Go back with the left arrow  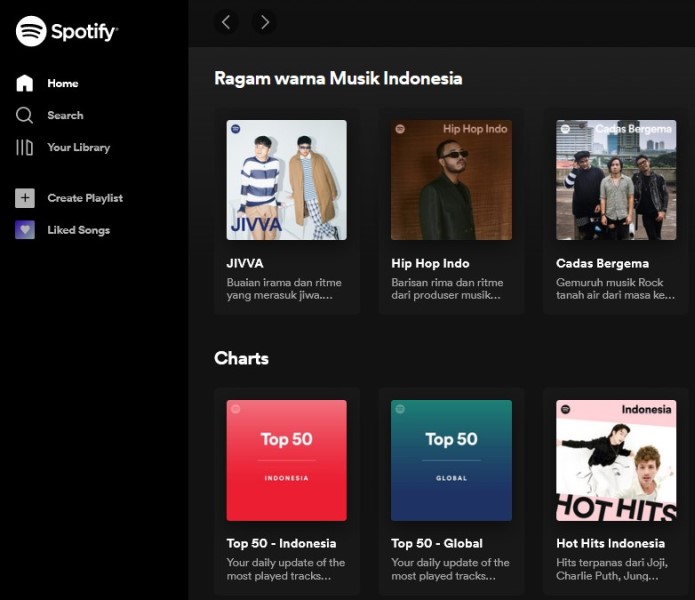point(226,22)
